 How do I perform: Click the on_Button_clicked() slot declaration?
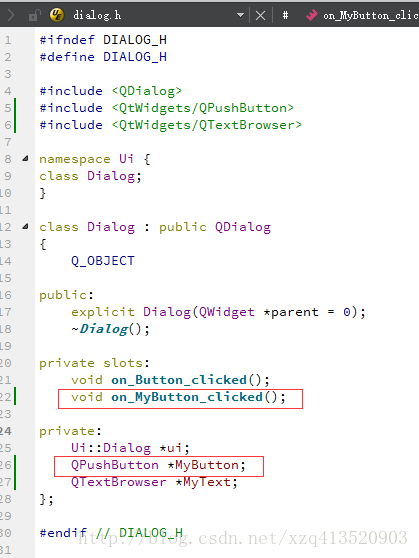coord(170,380)
